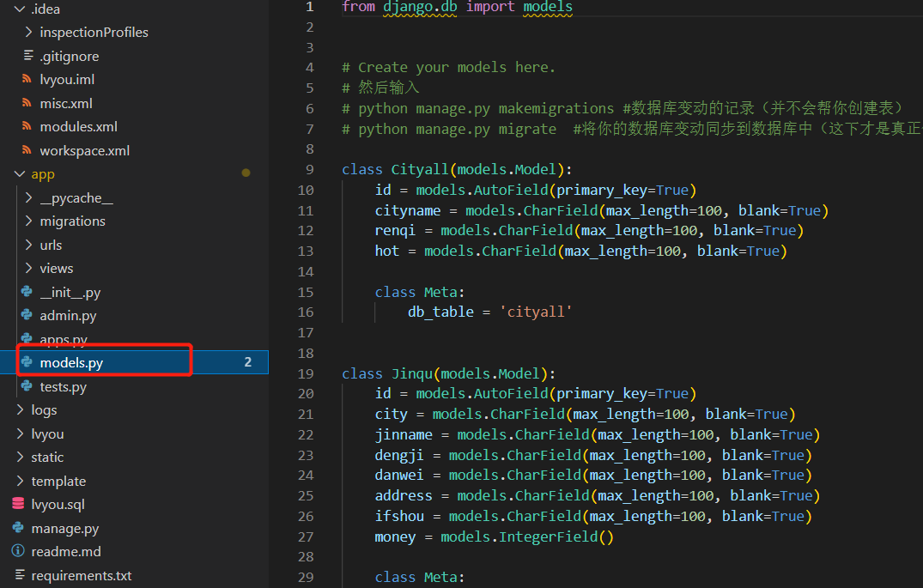Click the requirements.txt file icon
The image size is (923, 588).
20,574
